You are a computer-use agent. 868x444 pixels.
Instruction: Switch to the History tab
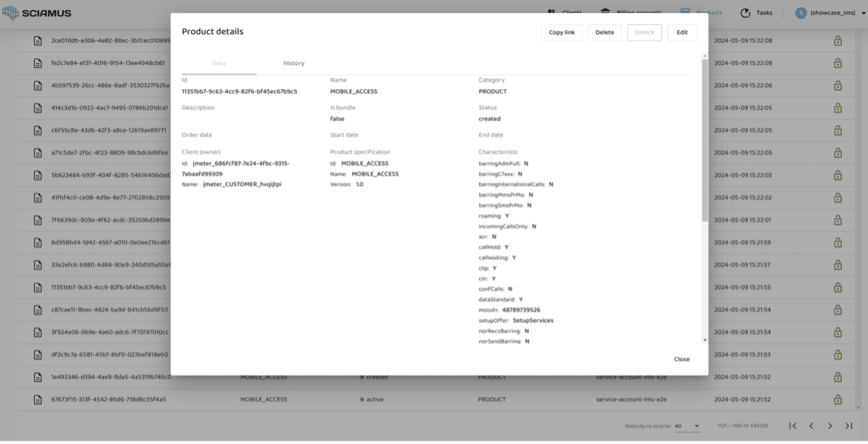pos(294,63)
